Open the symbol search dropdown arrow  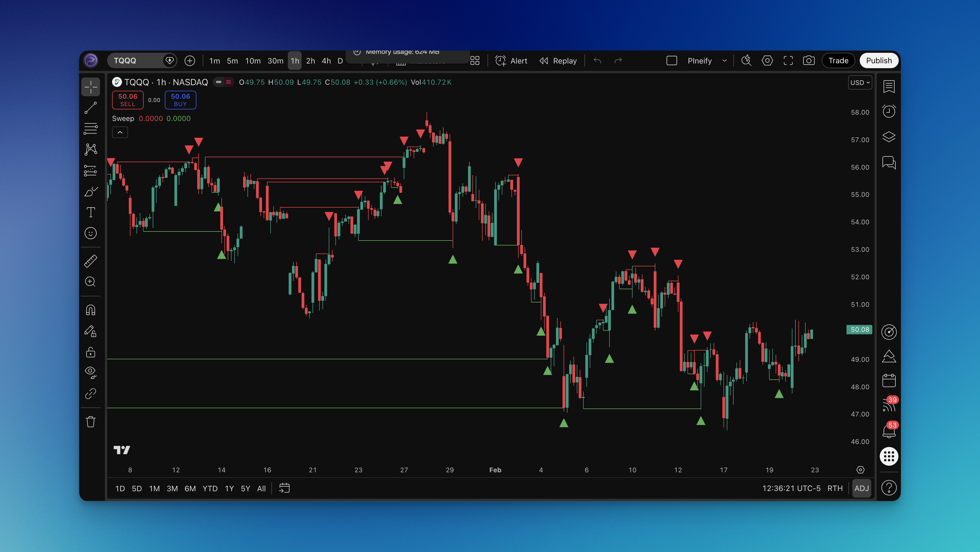click(169, 60)
